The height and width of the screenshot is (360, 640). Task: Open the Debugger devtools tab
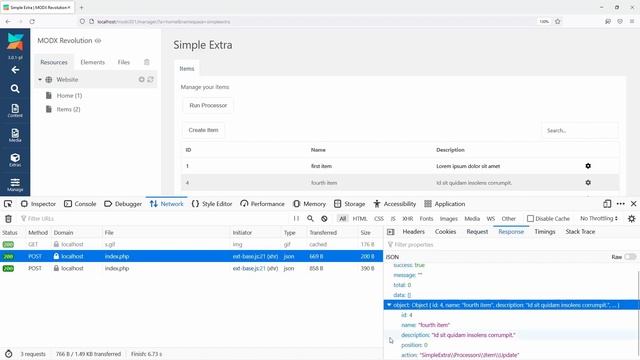(123, 204)
